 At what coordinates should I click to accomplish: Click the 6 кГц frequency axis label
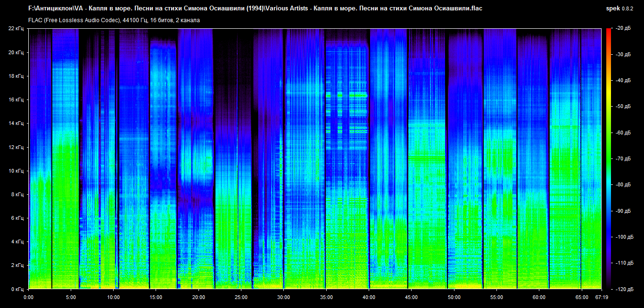tap(17, 218)
